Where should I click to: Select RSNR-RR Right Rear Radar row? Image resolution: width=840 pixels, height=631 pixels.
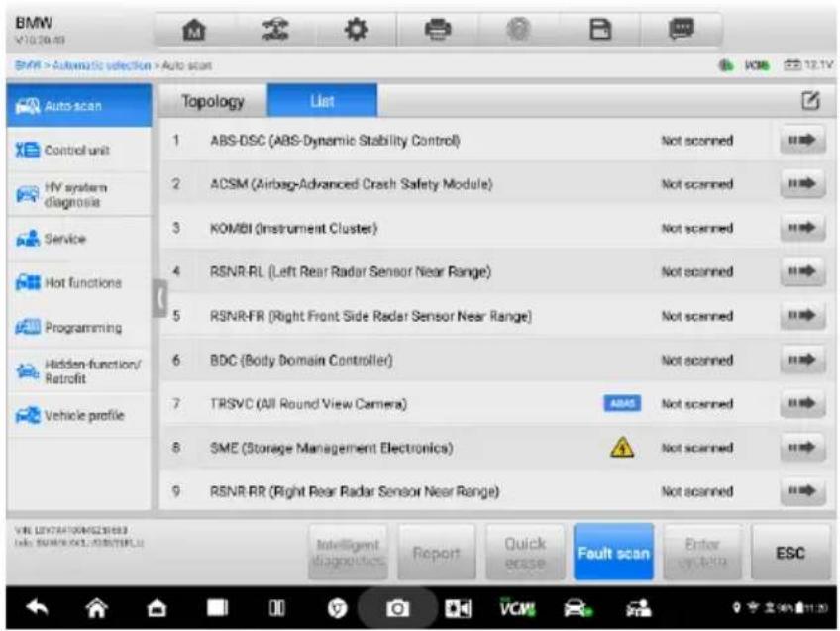coord(497,490)
